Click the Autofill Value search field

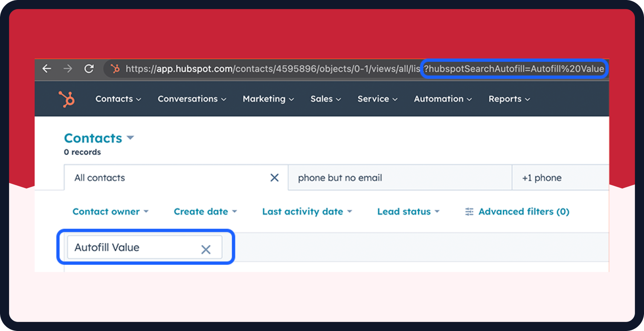[x=132, y=247]
